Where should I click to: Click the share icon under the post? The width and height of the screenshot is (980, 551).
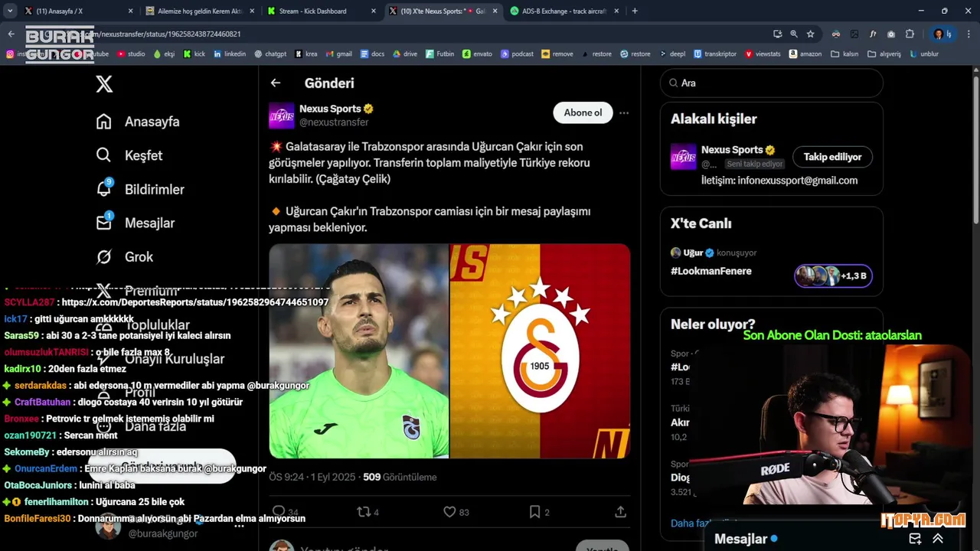[620, 512]
